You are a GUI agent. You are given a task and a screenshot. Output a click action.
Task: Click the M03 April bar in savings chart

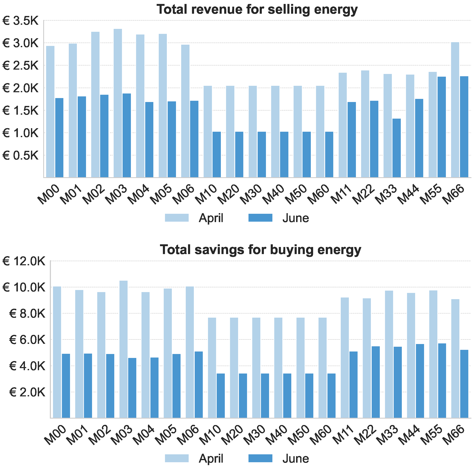coord(123,349)
